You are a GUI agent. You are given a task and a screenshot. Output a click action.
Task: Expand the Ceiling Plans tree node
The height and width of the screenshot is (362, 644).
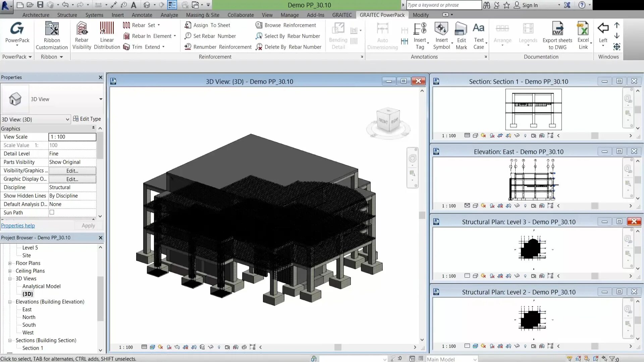(10, 271)
